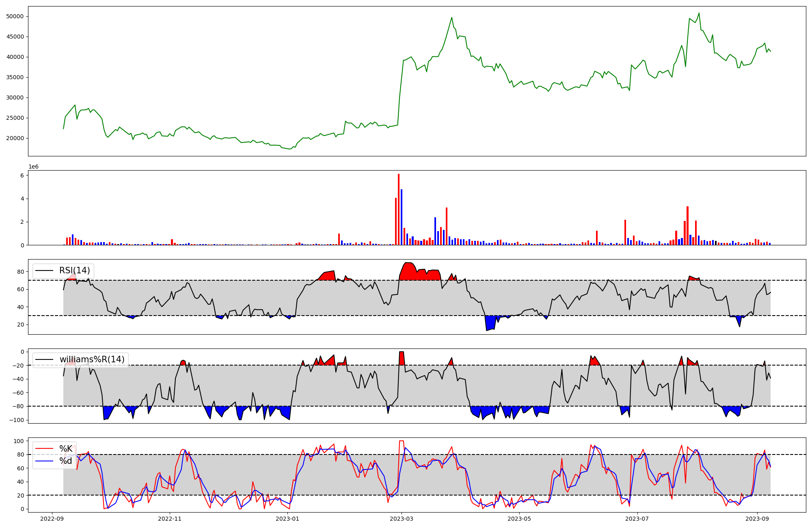Click the 2022-11 date tick label
The image size is (812, 528).
point(169,519)
